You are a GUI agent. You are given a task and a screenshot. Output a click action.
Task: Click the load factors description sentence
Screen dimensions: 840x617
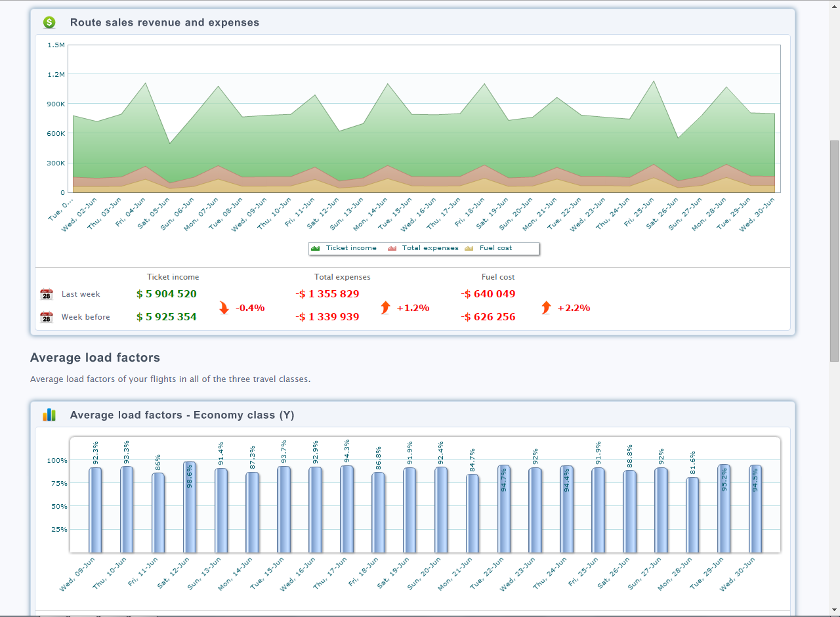[170, 379]
